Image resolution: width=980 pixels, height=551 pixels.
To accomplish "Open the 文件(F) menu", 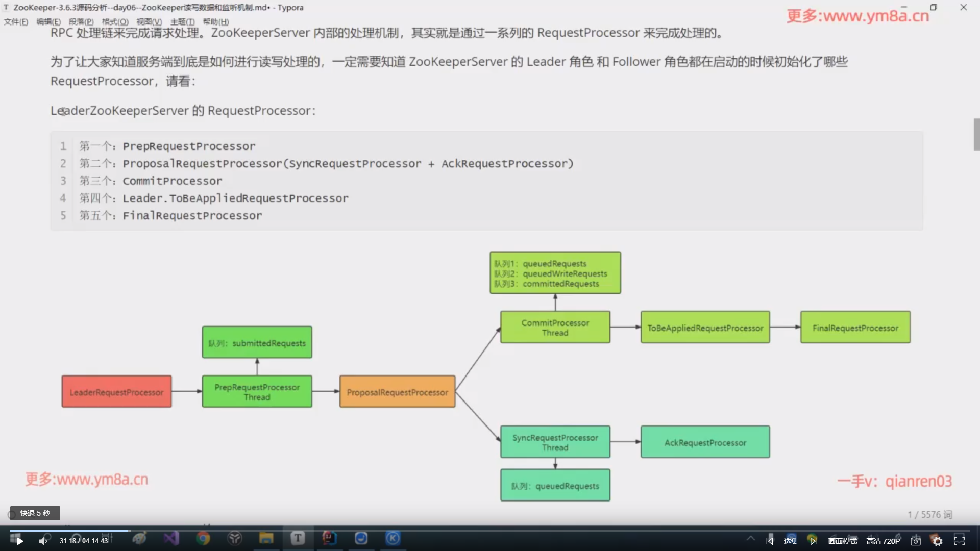I will tap(16, 22).
